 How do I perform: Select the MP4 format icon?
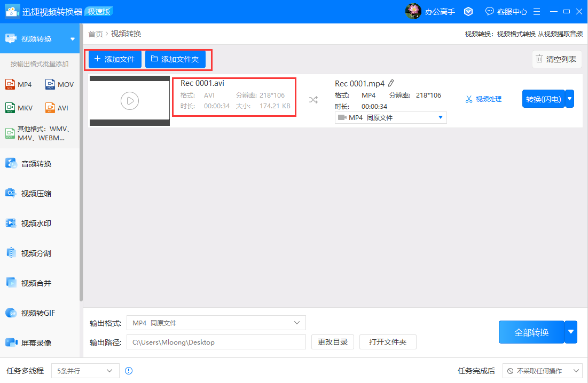click(x=11, y=84)
